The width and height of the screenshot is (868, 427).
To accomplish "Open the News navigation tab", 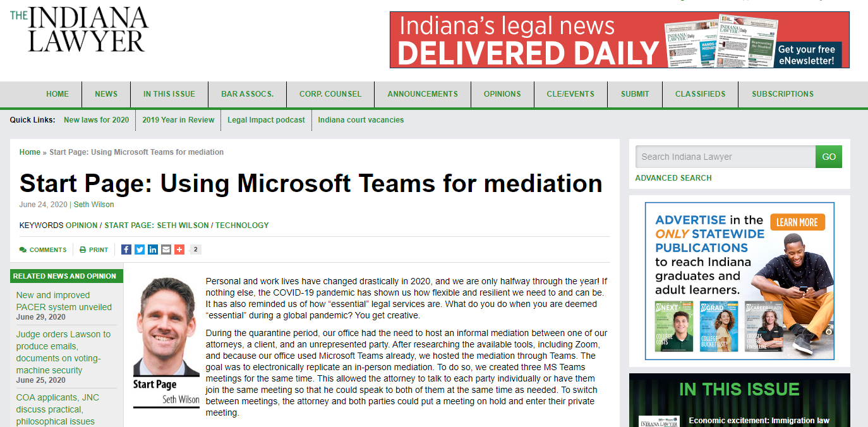I will (x=106, y=94).
